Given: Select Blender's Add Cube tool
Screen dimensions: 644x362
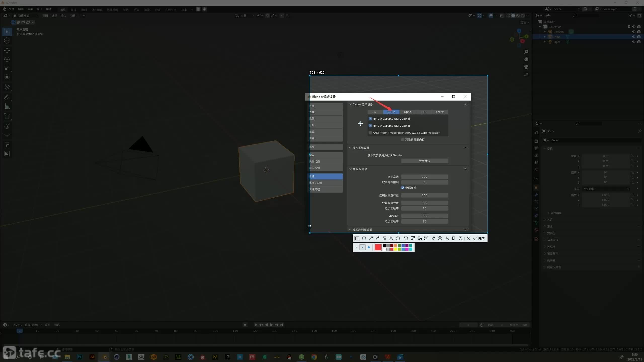Looking at the screenshot, I should coord(7,116).
